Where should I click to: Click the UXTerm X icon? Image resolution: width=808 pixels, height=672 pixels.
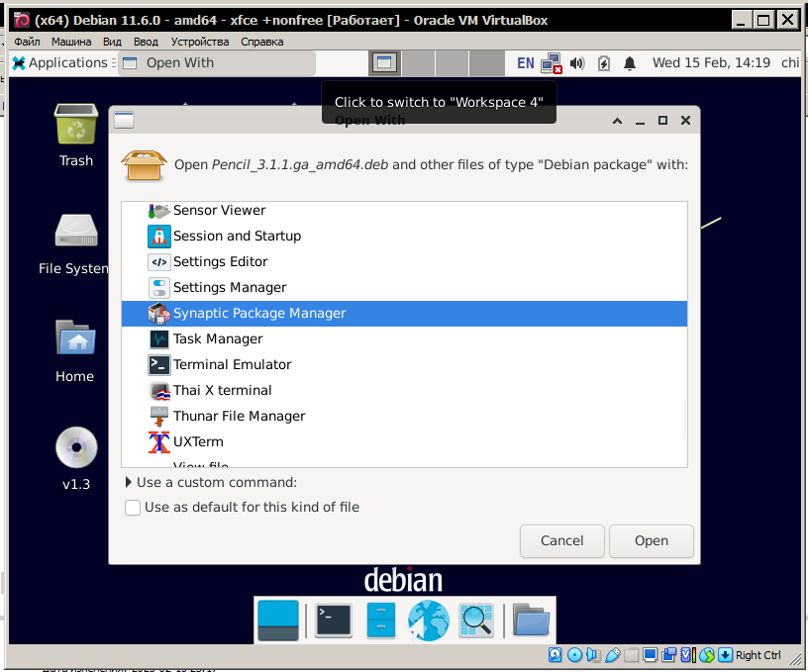coord(159,442)
